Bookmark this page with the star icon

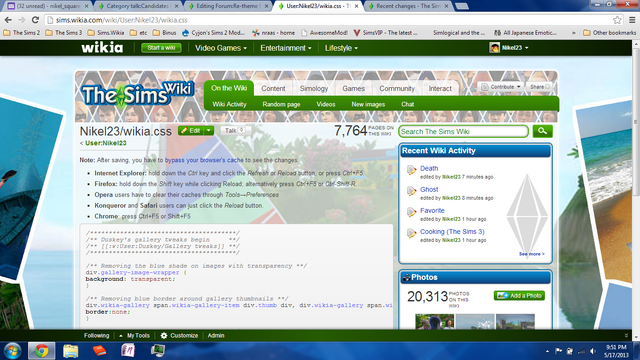[617, 20]
